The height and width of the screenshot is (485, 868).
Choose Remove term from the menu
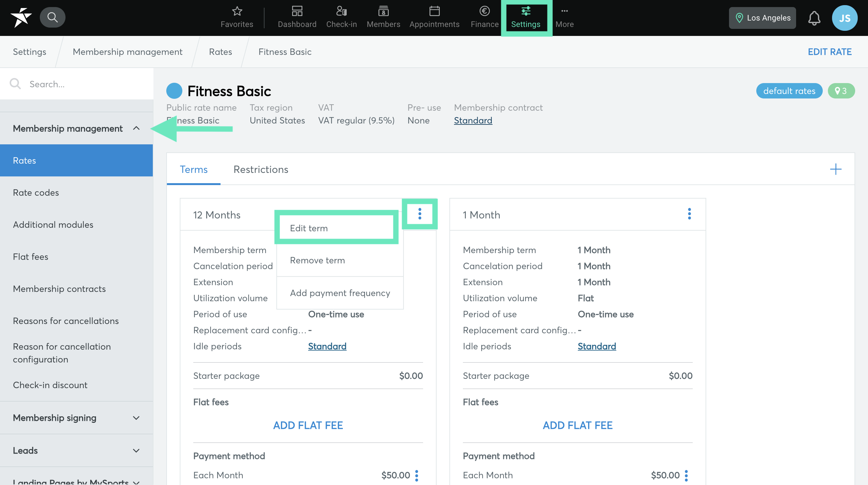[x=340, y=260]
